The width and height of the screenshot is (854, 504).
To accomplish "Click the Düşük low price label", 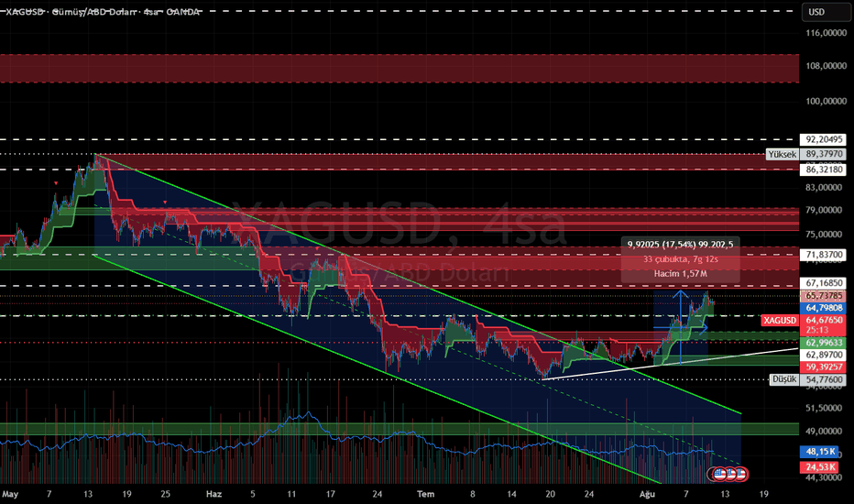I will [784, 379].
